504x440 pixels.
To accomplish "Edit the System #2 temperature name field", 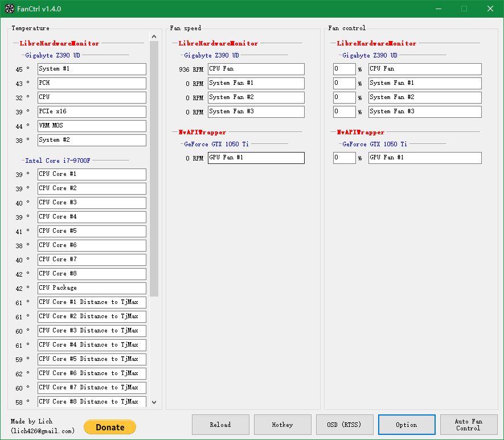I will (x=92, y=140).
